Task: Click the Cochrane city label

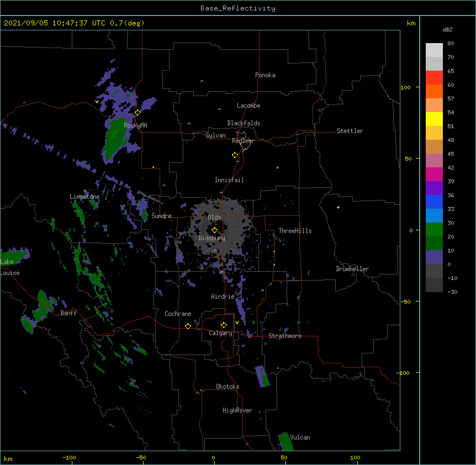Action: [x=178, y=314]
